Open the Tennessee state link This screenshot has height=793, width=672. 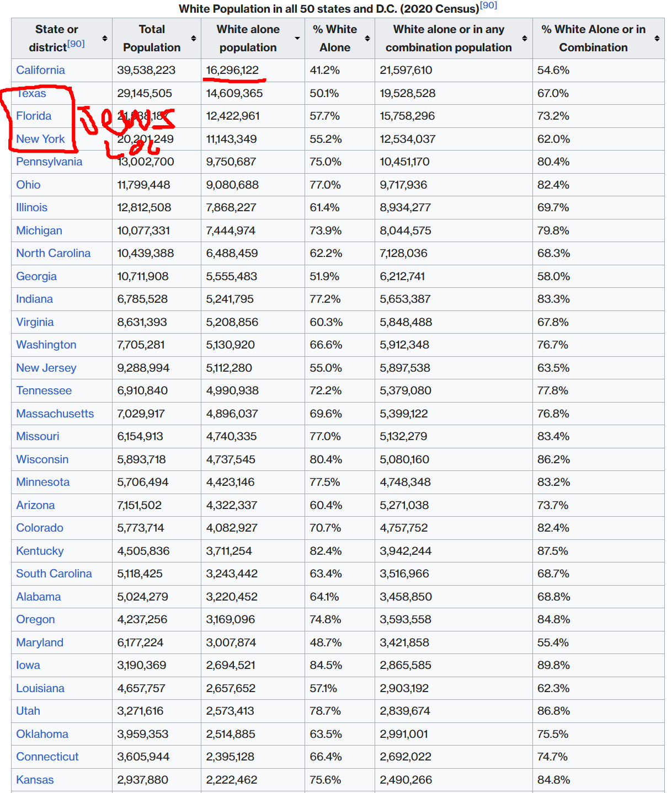tap(44, 390)
